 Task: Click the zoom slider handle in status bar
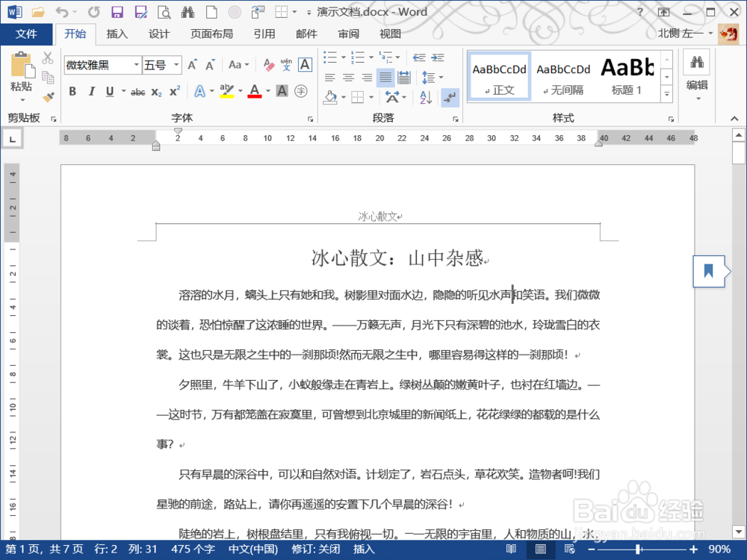coord(637,549)
